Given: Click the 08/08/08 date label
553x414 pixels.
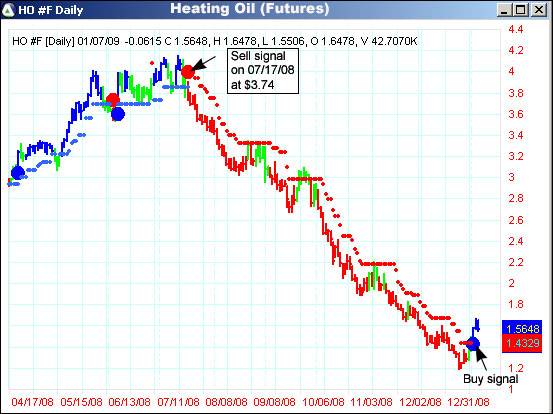Looking at the screenshot, I should tap(226, 402).
